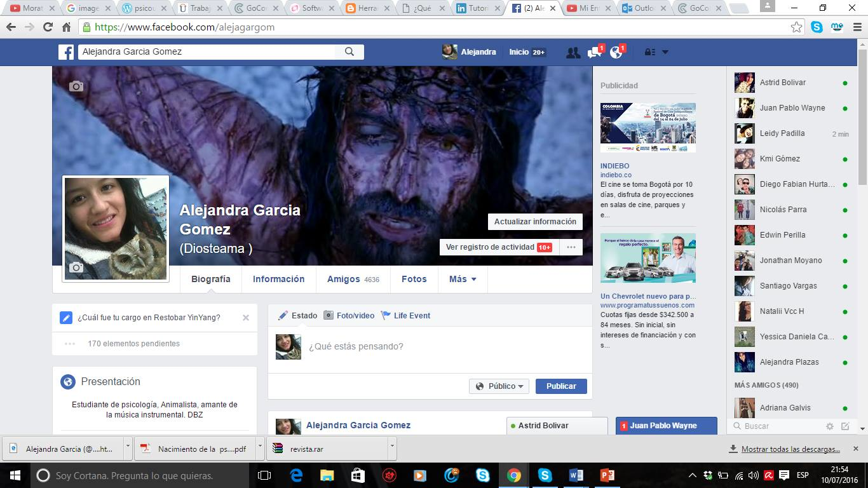The width and height of the screenshot is (868, 488).
Task: Open chat settings gear icon
Action: tap(829, 426)
